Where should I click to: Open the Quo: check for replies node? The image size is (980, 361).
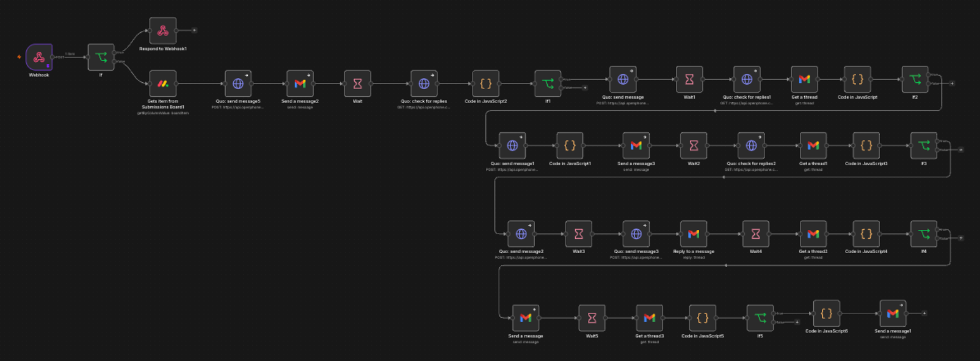pos(424,84)
